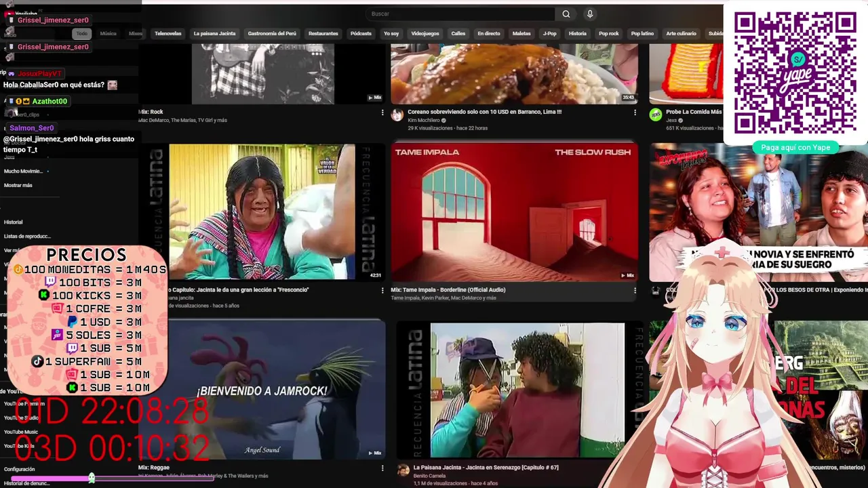
Task: Open options menu for Mix: Rock
Action: pos(382,113)
